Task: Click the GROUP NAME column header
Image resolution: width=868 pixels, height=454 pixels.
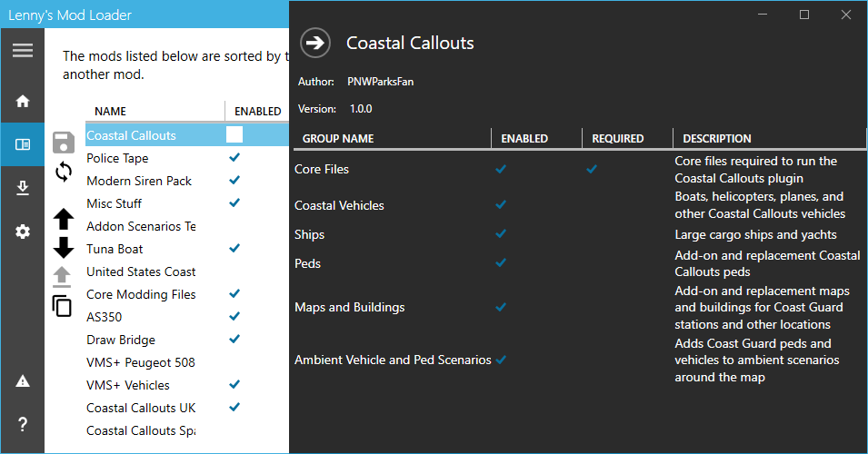Action: [x=338, y=139]
